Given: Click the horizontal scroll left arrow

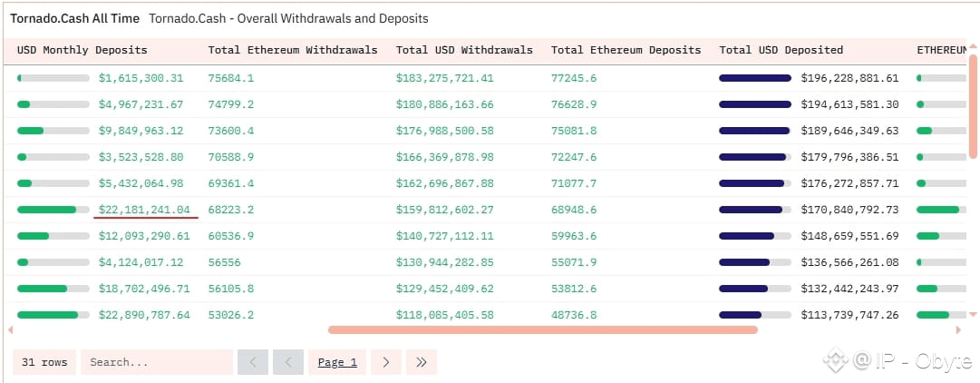Looking at the screenshot, I should (x=9, y=329).
